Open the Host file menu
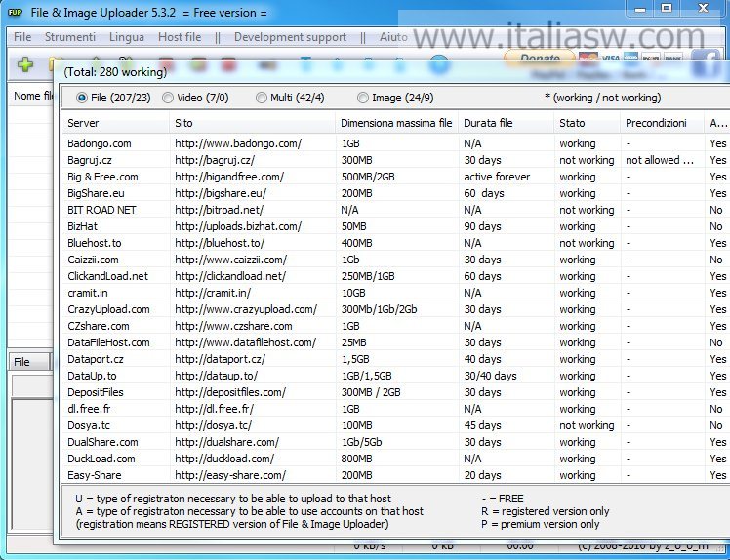Viewport: 730px width, 560px height. (x=180, y=37)
